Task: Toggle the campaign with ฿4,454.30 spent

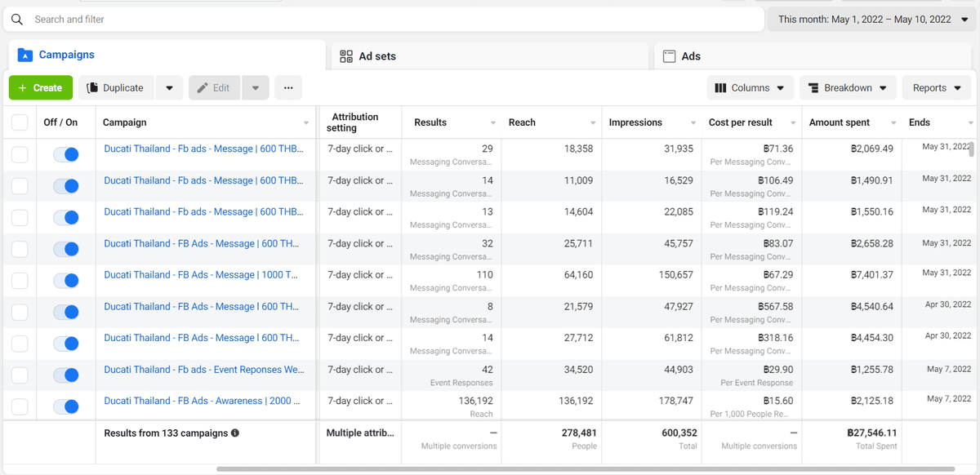Action: [x=66, y=344]
